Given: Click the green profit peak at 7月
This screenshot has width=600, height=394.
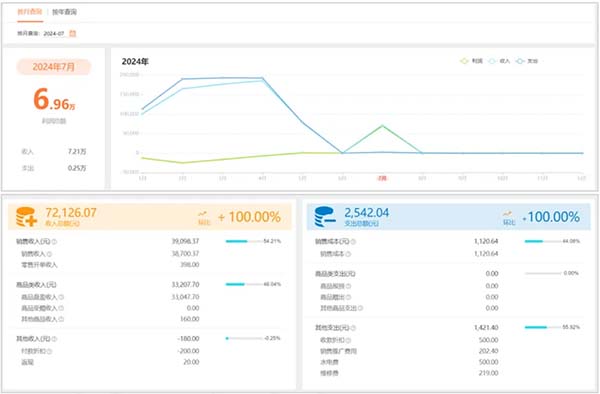Looking at the screenshot, I should click(382, 126).
